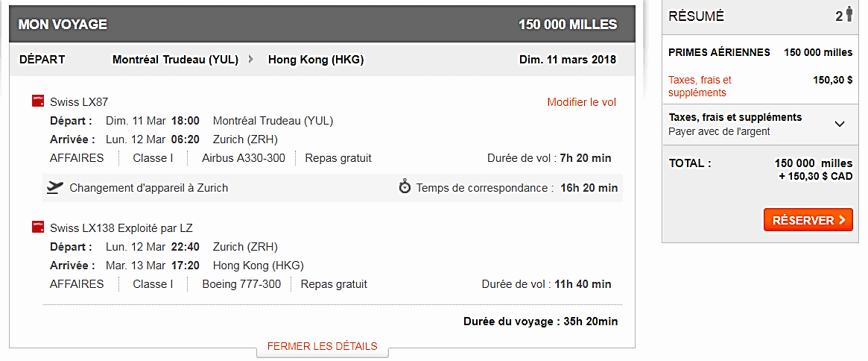Click the 150 000 MILLES header total
Screen dimensions: 868x361
click(568, 25)
